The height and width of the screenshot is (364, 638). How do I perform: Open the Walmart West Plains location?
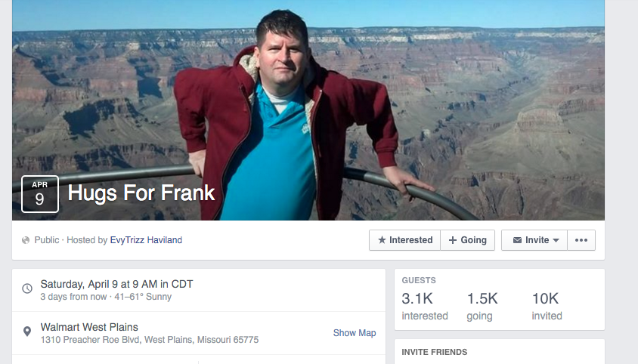(89, 327)
